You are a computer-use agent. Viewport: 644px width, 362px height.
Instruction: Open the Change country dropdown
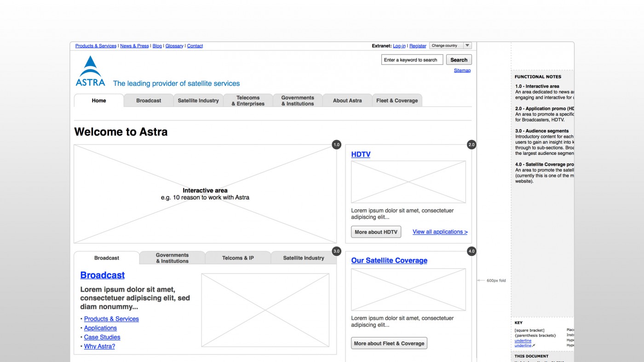click(x=450, y=45)
